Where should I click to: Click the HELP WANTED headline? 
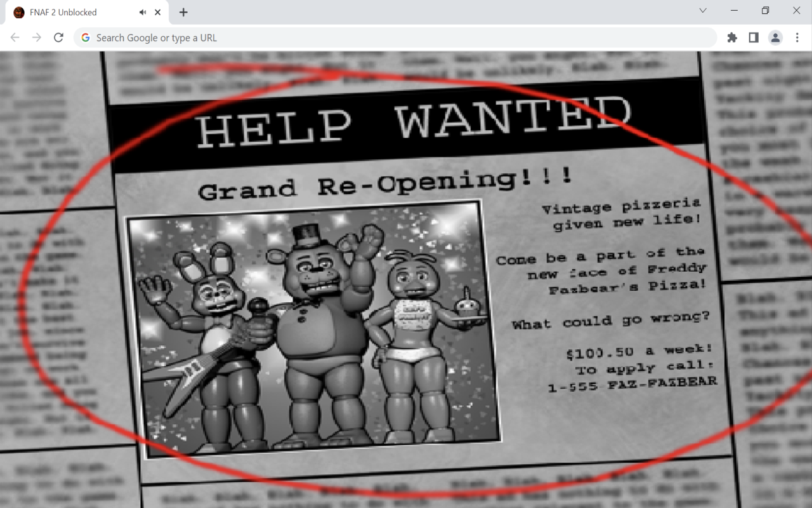[x=414, y=122]
